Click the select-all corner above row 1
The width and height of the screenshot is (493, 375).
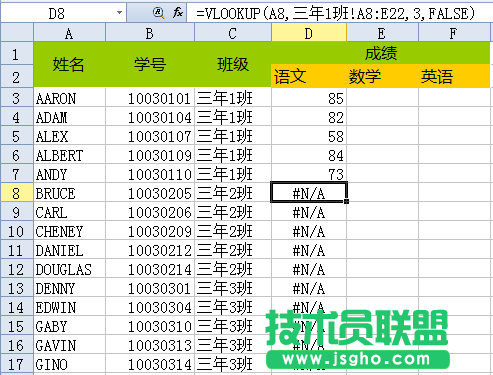pos(17,33)
